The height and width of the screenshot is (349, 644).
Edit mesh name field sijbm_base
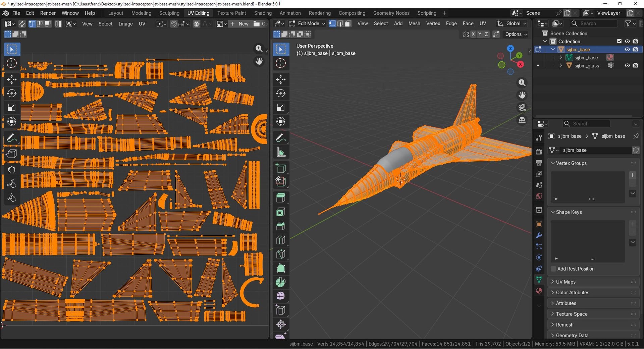(x=595, y=150)
